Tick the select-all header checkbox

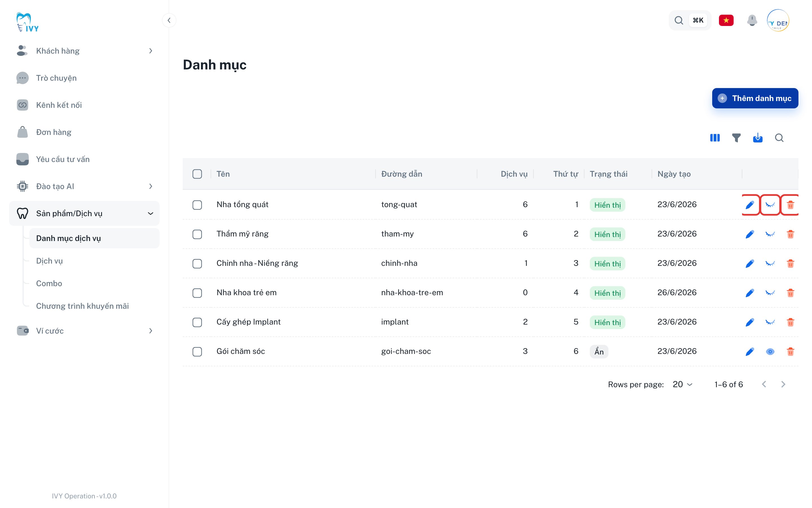coord(197,174)
